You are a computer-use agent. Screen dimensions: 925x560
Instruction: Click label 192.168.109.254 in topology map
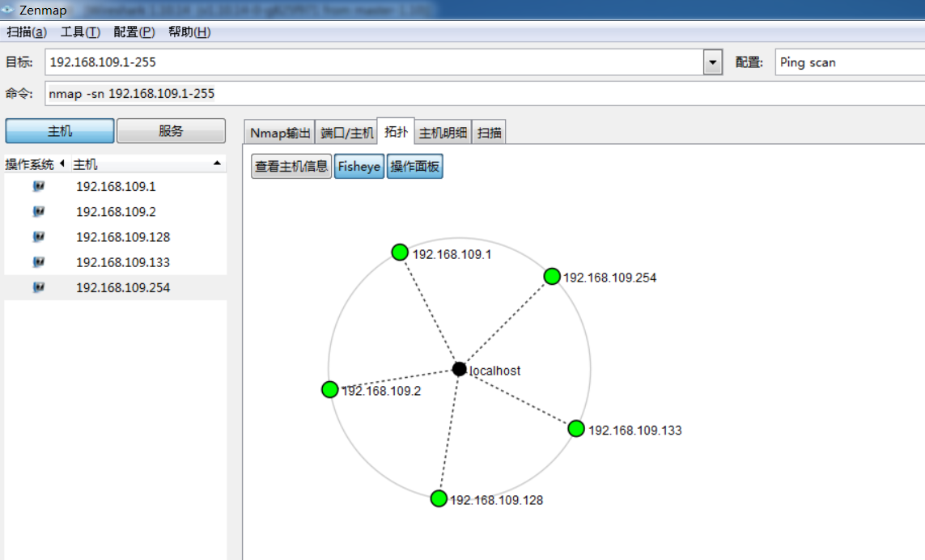tap(610, 278)
